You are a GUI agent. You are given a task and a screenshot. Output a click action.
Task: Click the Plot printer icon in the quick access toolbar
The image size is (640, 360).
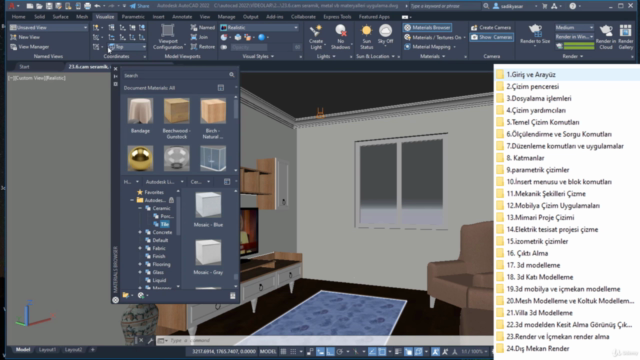(87, 6)
